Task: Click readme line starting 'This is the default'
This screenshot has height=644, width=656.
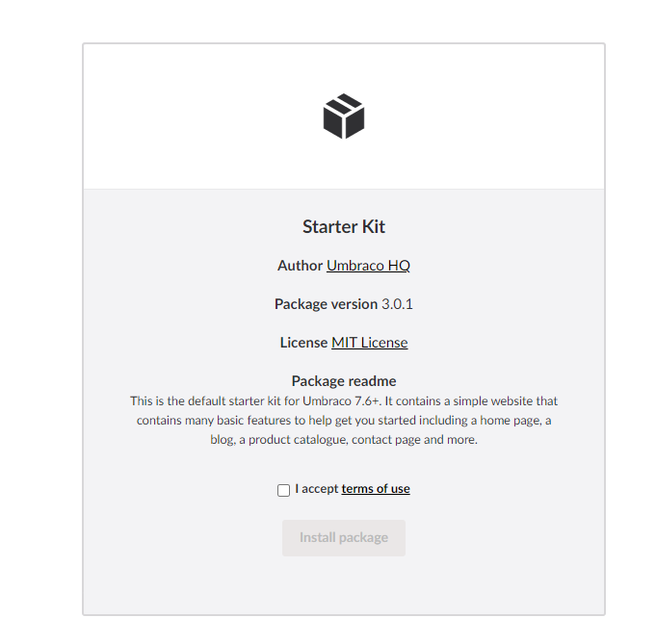Action: (344, 401)
